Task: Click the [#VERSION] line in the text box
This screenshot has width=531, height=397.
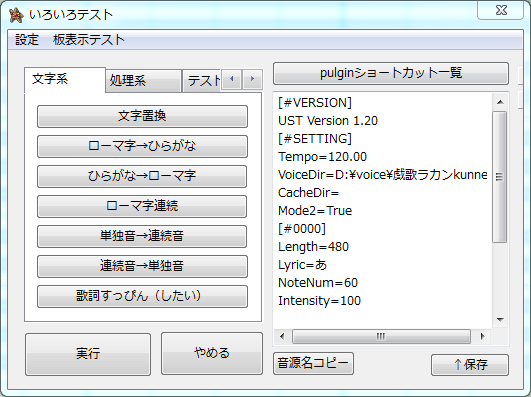Action: coord(315,103)
